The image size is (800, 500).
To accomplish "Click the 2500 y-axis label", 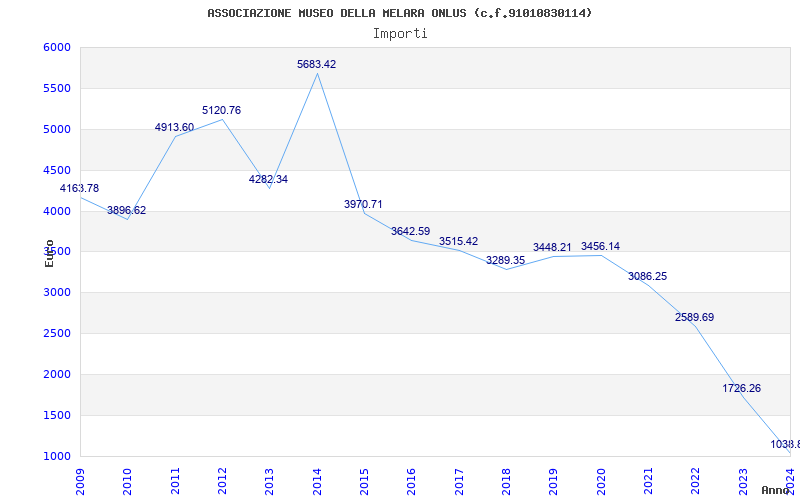I will [x=57, y=334].
